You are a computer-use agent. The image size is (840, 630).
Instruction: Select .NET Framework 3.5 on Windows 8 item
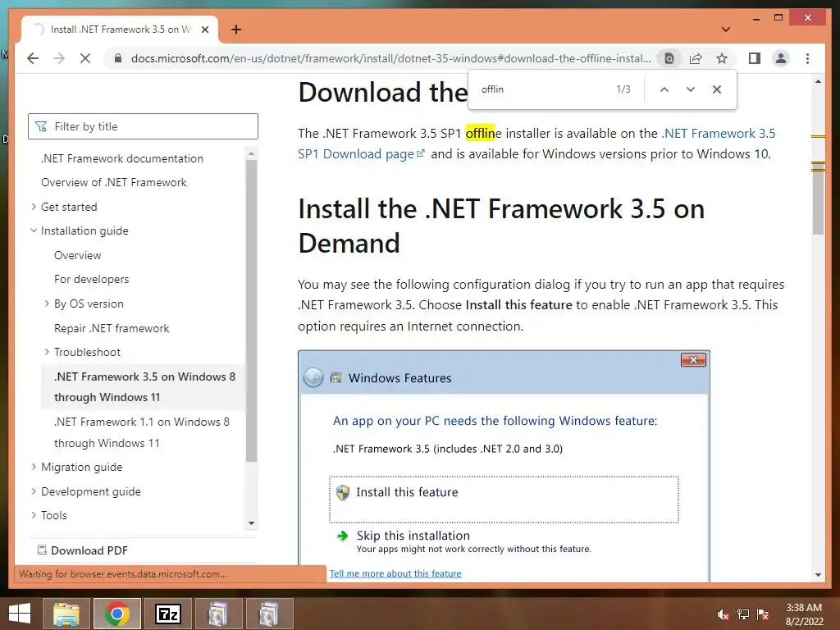(x=143, y=387)
